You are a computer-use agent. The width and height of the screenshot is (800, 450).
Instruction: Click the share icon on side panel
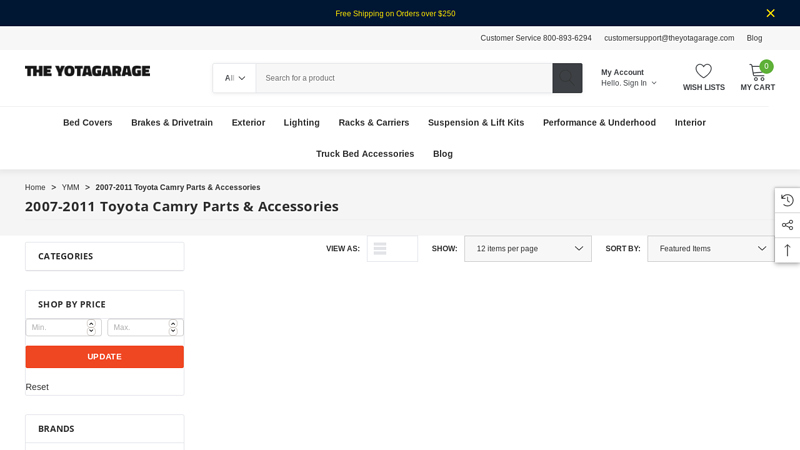coord(787,225)
